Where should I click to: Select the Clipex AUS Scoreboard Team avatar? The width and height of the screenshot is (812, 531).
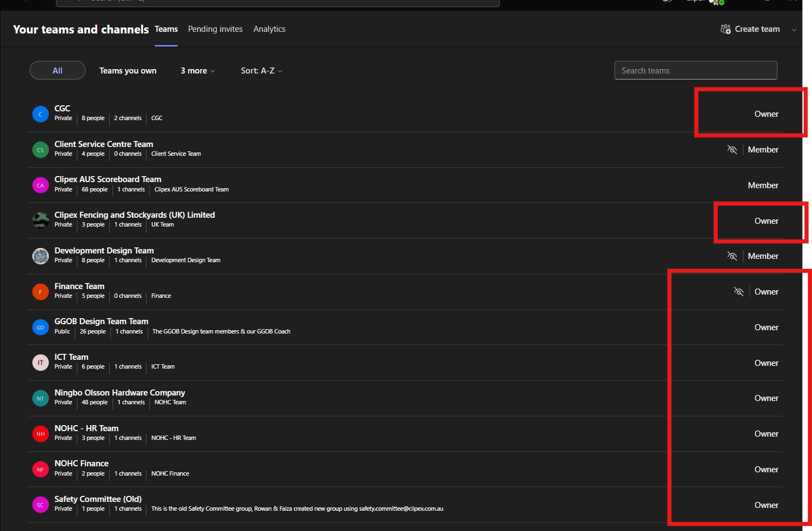(x=41, y=185)
